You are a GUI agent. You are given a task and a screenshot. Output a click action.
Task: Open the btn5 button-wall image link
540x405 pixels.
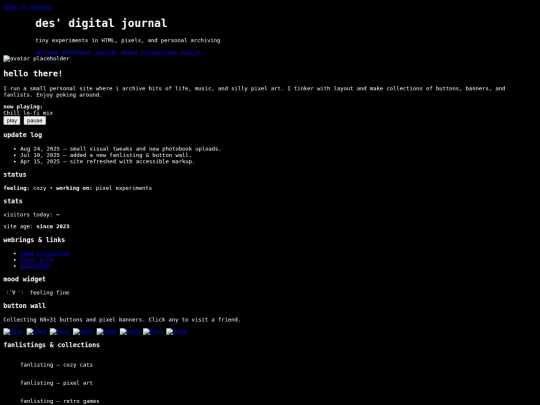tap(106, 332)
